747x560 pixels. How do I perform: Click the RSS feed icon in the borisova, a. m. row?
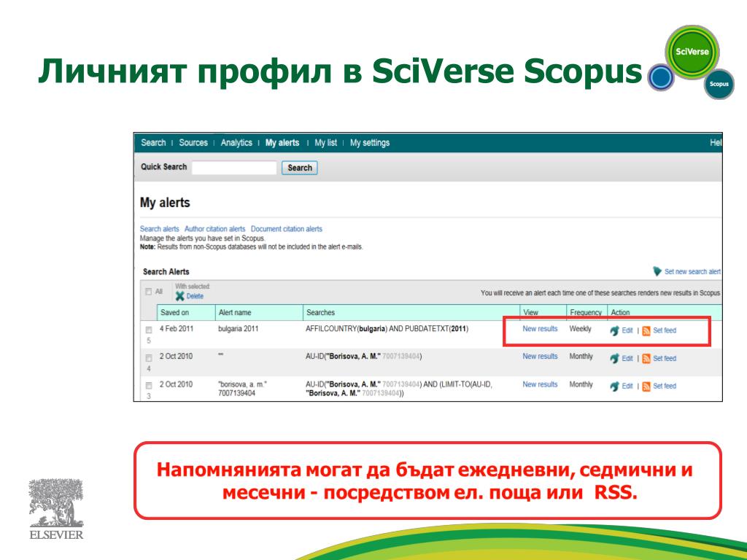[646, 386]
